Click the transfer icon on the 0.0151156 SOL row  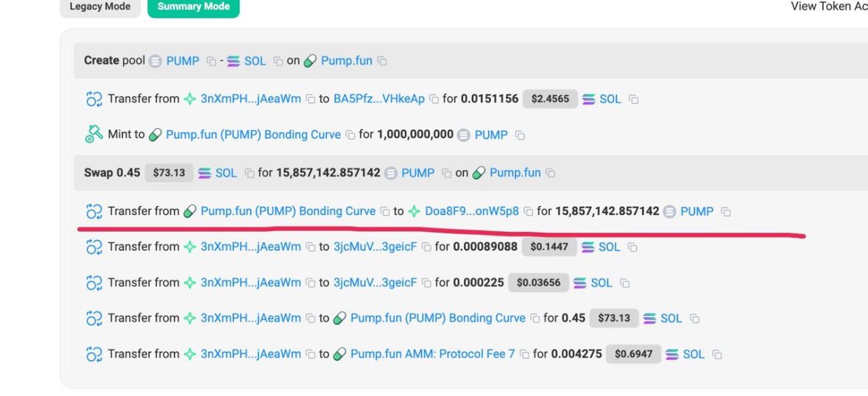(x=94, y=99)
